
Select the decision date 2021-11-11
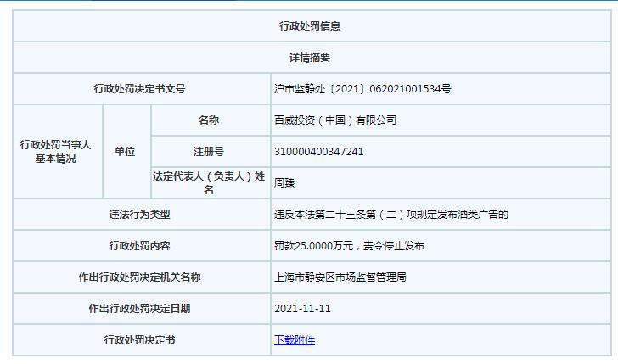[x=303, y=309]
